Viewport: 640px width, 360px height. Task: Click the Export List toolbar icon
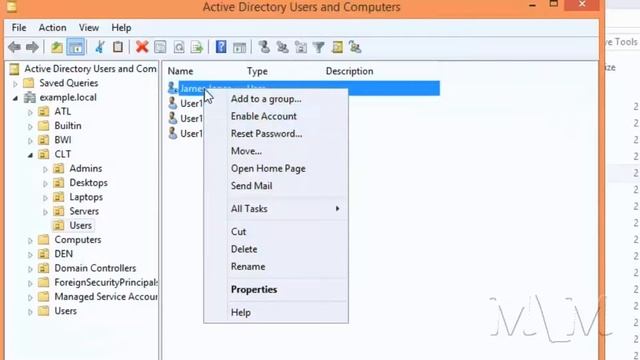[x=197, y=47]
